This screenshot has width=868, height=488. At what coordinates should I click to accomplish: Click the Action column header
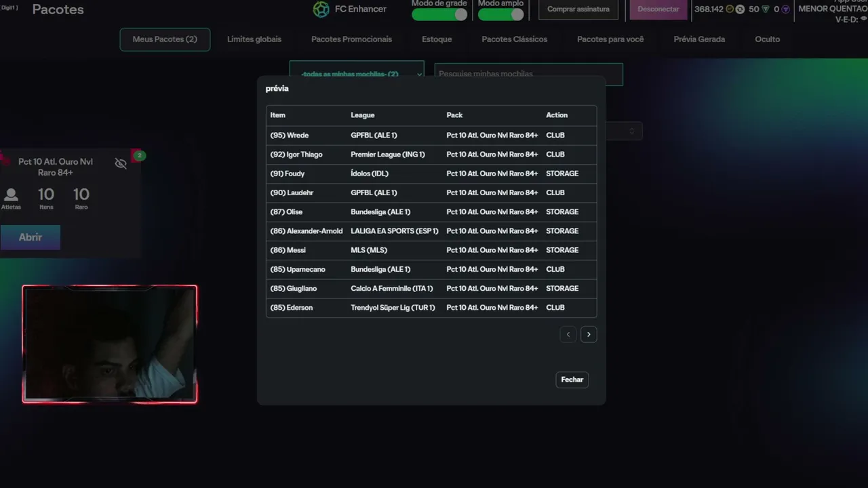[x=557, y=115]
